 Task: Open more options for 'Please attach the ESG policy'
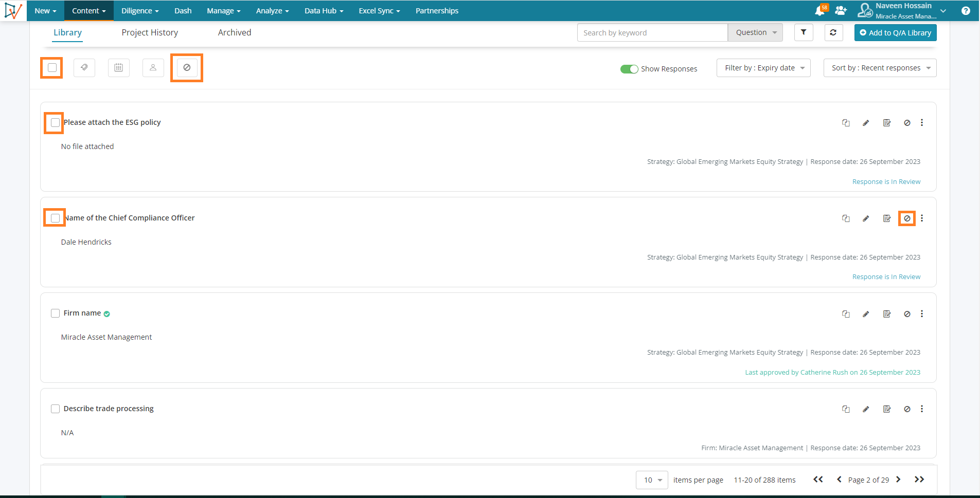(922, 123)
